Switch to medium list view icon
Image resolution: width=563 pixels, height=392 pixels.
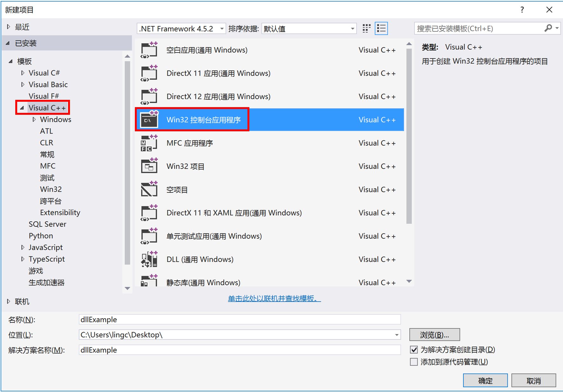pos(381,29)
